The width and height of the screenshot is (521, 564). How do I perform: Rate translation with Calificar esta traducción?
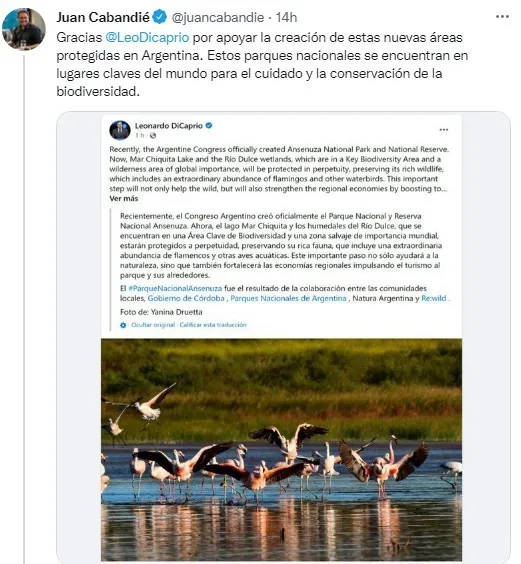tap(213, 325)
